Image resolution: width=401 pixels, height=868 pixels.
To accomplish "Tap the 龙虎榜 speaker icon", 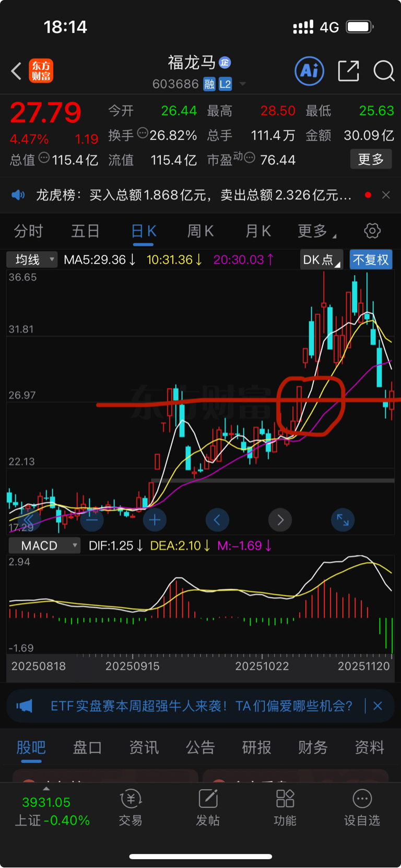I will [x=18, y=195].
